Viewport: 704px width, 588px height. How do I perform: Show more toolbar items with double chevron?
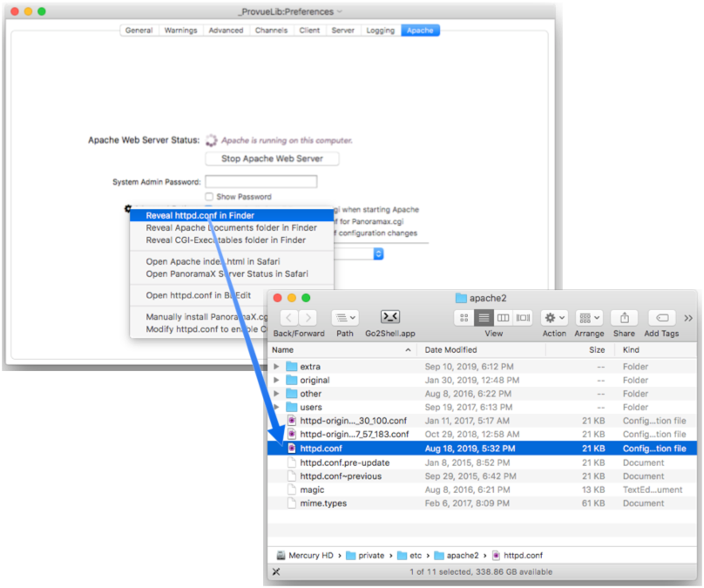point(688,318)
